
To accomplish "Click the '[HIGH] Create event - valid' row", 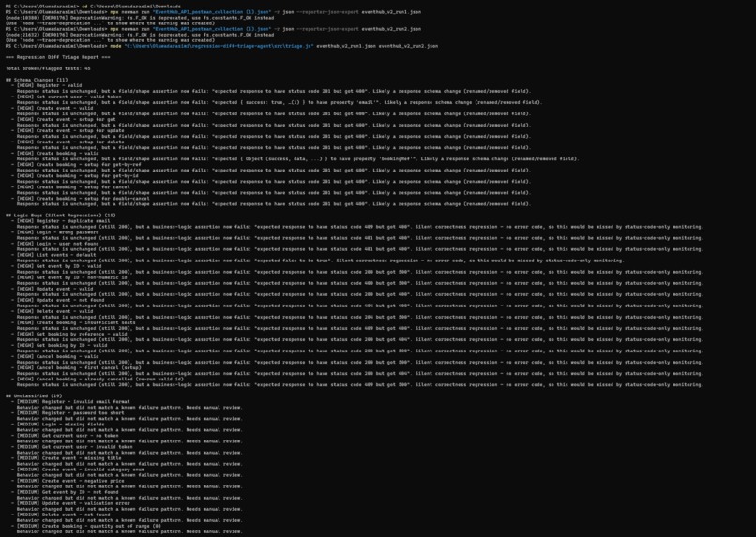I will tap(53, 108).
